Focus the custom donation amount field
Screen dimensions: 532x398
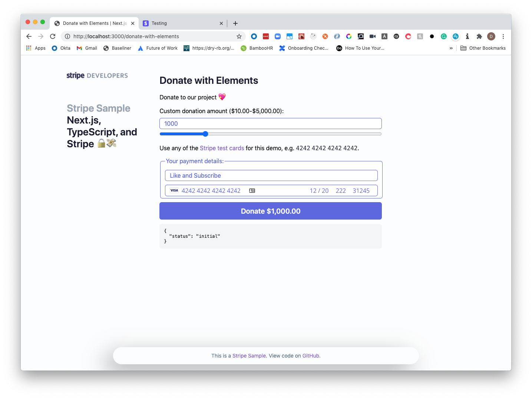pos(271,124)
